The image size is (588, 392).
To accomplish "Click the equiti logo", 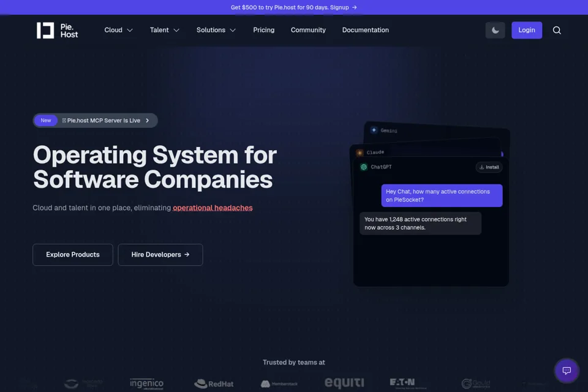I will click(344, 383).
